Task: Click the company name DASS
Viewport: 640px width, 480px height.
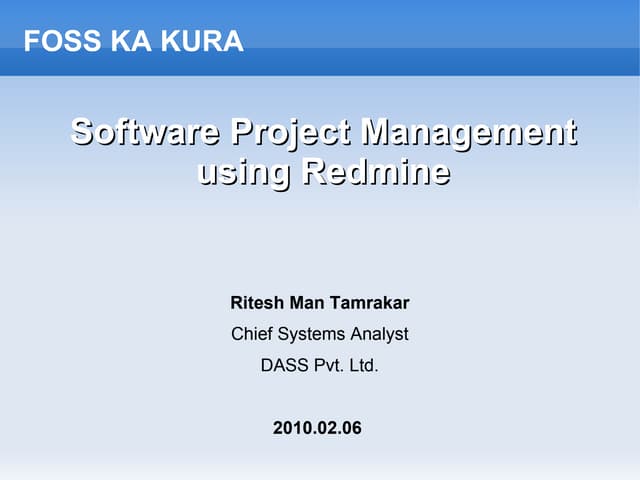Action: click(x=283, y=366)
